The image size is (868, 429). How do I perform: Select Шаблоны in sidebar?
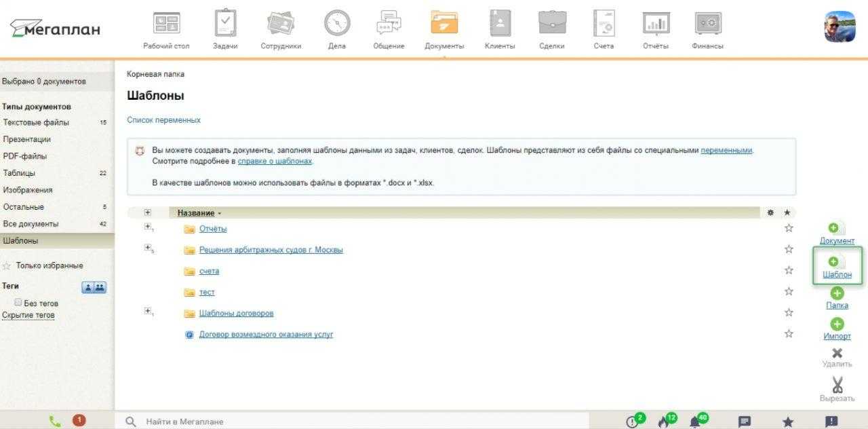tap(57, 241)
